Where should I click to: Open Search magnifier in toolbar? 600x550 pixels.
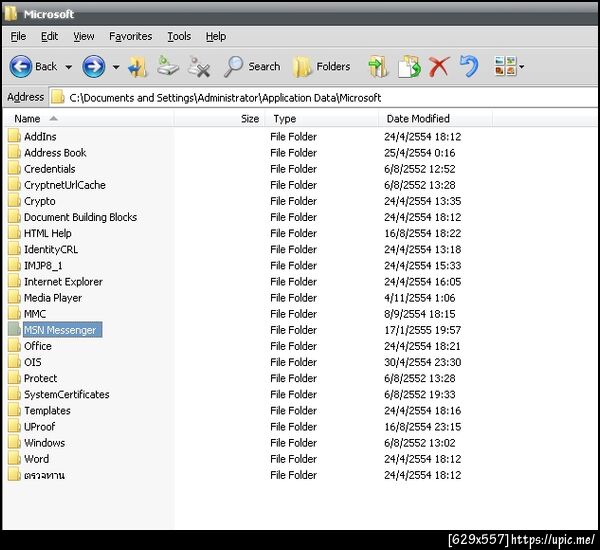tap(233, 67)
